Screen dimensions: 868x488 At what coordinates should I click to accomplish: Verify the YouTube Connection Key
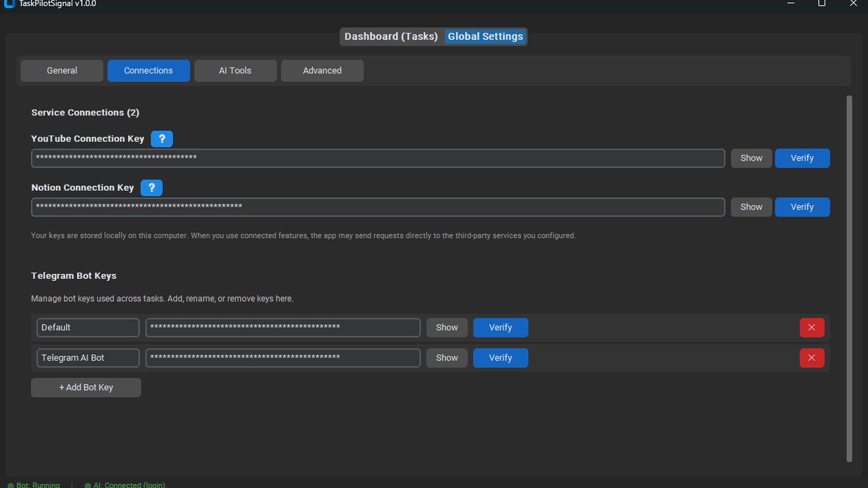point(802,158)
